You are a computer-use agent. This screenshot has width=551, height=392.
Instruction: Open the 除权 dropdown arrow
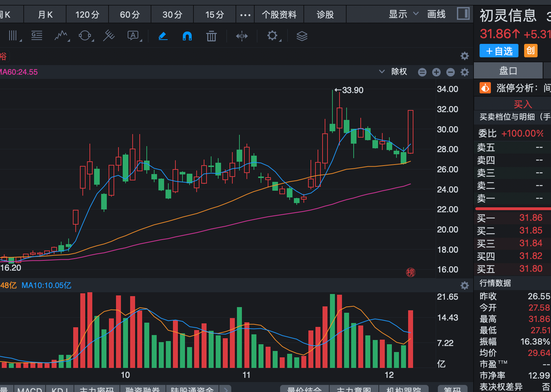(382, 71)
